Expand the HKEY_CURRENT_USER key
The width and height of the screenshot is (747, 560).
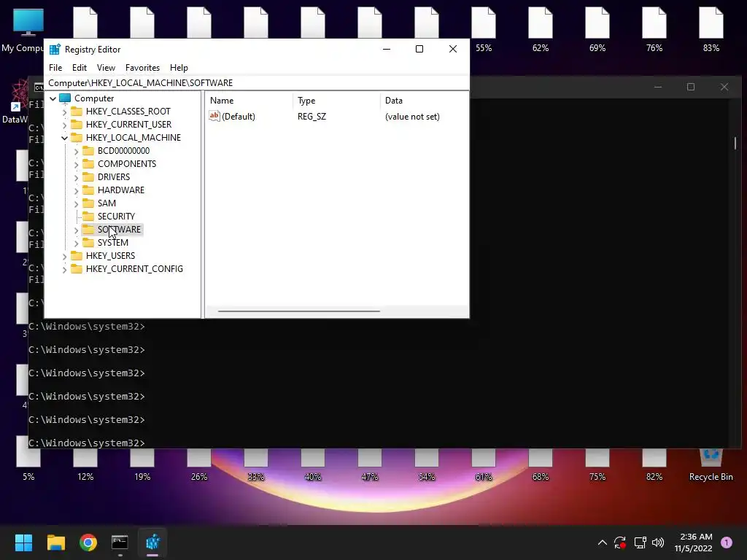click(x=65, y=125)
